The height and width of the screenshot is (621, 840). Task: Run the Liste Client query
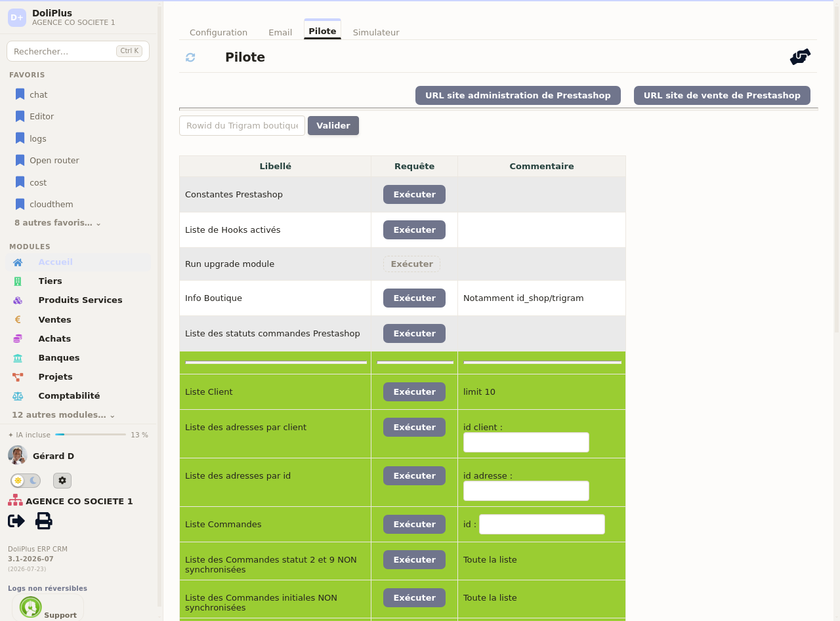[x=414, y=392]
